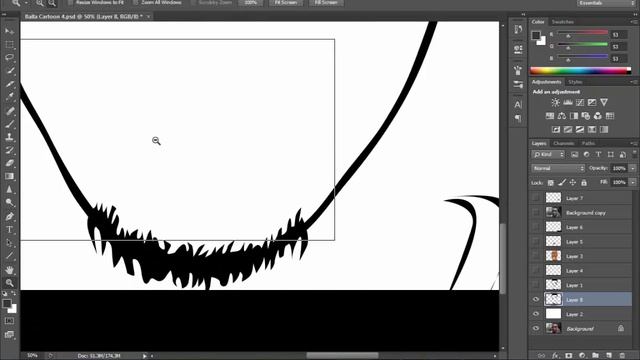Click the RGB color spectrum ramp

(580, 71)
